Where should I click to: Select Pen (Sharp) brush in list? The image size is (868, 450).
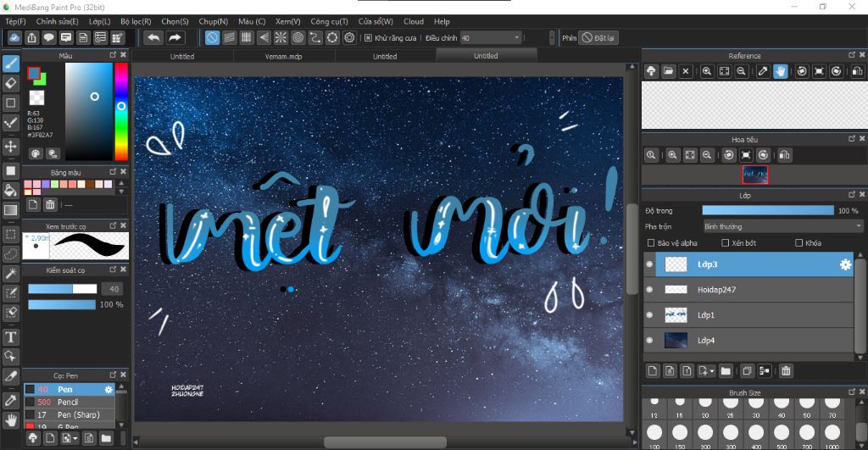pyautogui.click(x=70, y=414)
